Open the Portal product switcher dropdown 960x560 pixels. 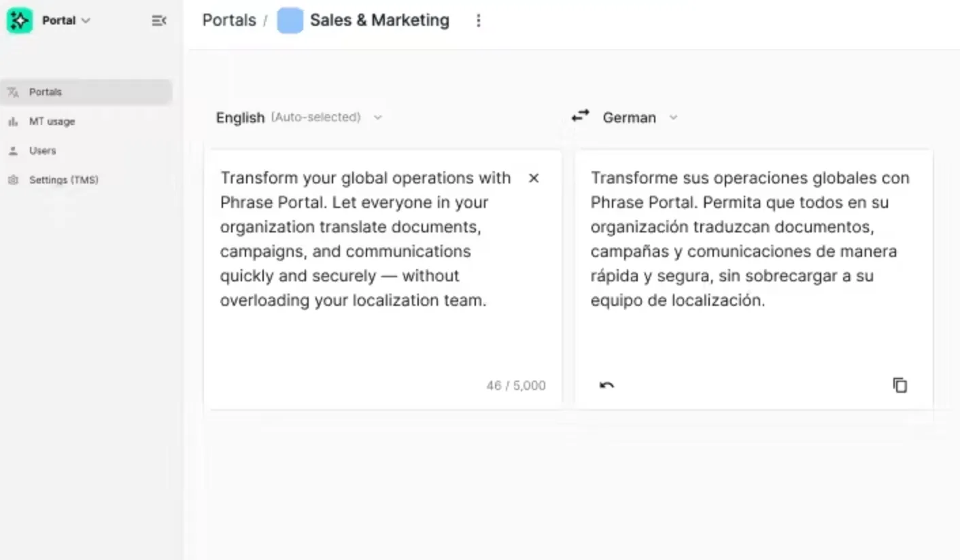point(66,20)
